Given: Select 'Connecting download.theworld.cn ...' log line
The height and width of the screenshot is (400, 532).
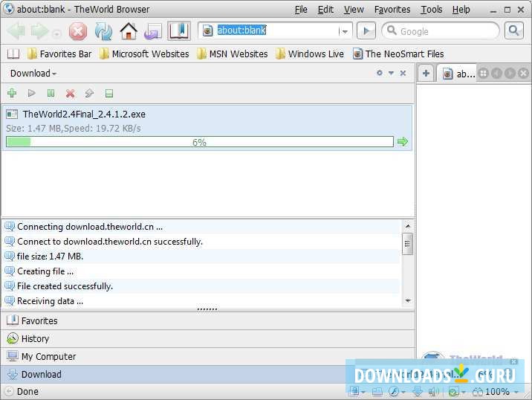Looking at the screenshot, I should tap(201, 227).
